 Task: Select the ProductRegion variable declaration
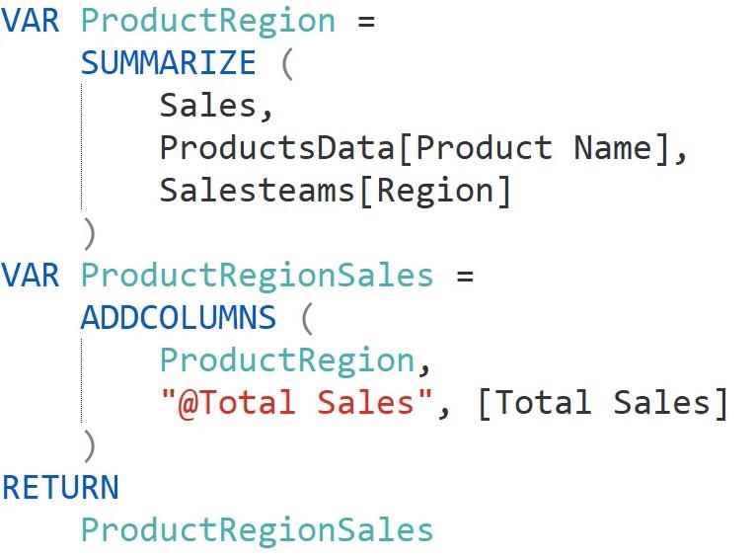pos(208,22)
